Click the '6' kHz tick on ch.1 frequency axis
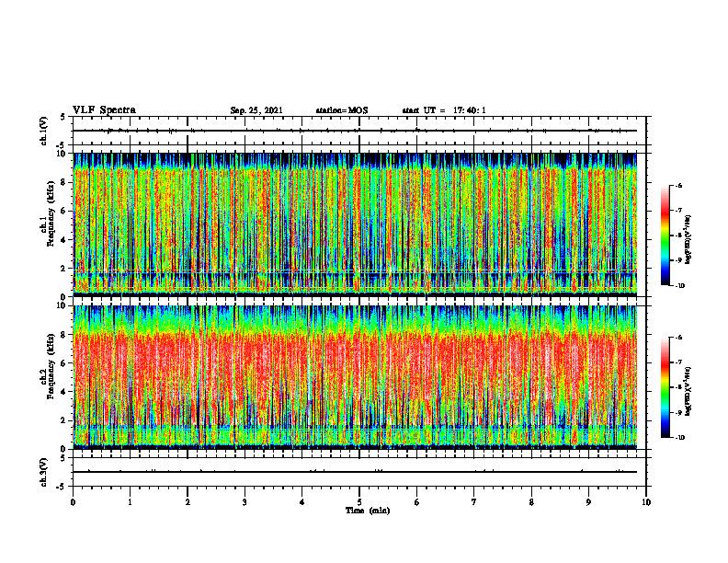This screenshot has width=728, height=563. click(x=64, y=211)
